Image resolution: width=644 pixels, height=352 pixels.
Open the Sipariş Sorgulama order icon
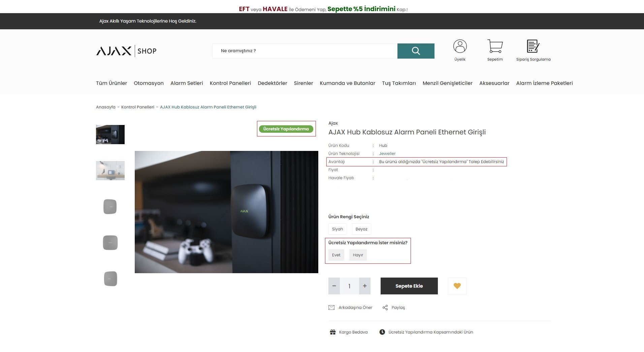point(533,46)
